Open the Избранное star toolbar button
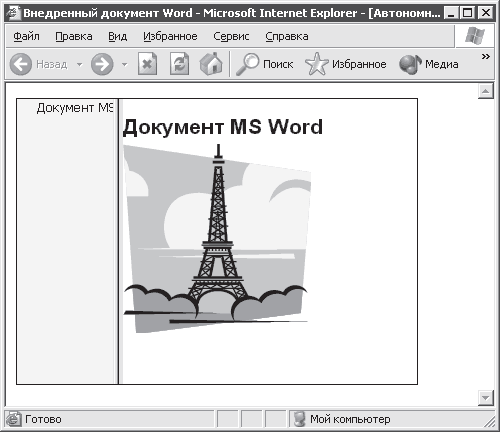This screenshot has width=500, height=432. tap(346, 64)
